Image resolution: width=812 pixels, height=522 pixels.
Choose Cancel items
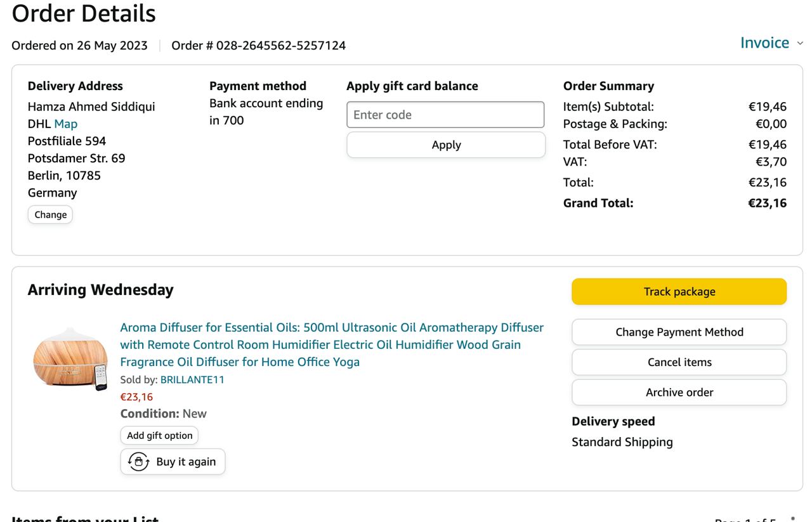[x=679, y=362]
